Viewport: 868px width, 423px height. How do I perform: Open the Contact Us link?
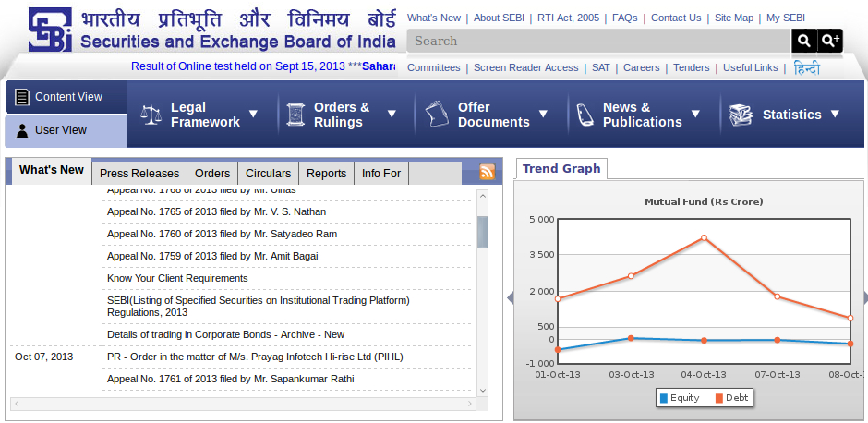(676, 18)
